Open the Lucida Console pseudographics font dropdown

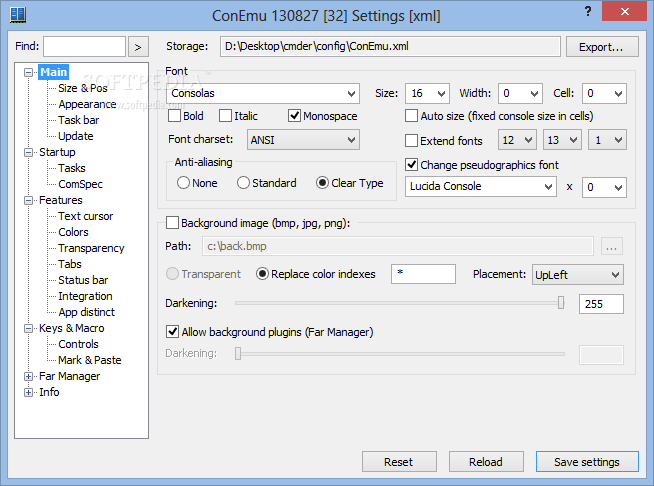(x=480, y=186)
